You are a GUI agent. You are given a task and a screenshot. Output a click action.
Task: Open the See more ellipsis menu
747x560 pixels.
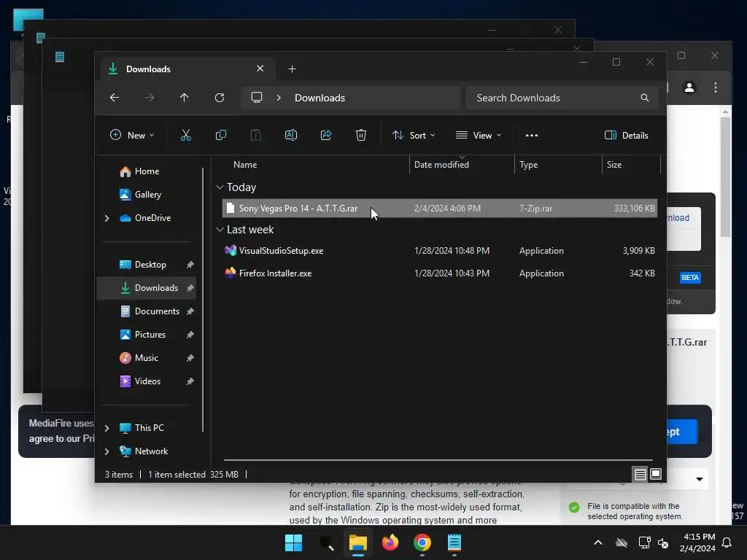click(x=532, y=136)
